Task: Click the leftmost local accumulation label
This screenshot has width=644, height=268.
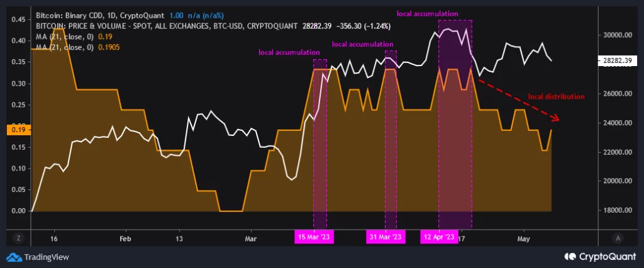Action: tap(289, 52)
